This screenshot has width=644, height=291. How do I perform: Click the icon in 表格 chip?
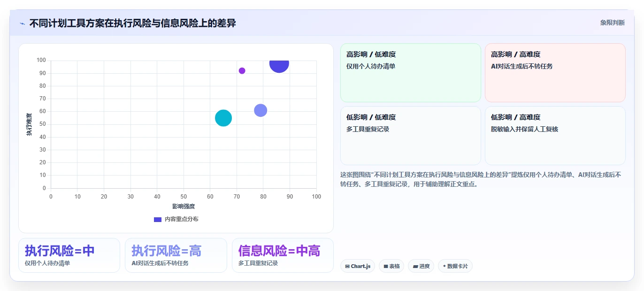386,267
